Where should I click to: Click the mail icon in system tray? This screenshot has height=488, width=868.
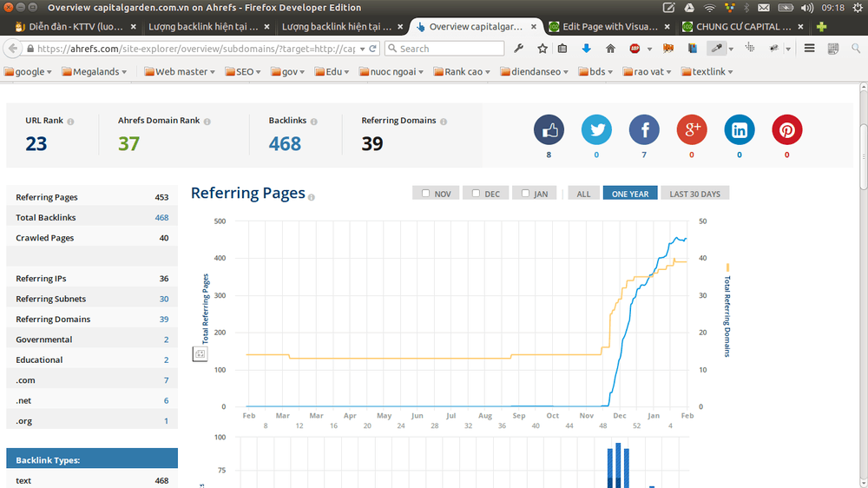[764, 8]
